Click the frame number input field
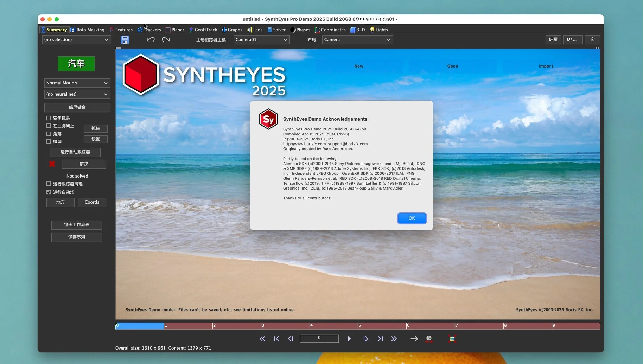The width and height of the screenshot is (643, 364). tap(319, 338)
